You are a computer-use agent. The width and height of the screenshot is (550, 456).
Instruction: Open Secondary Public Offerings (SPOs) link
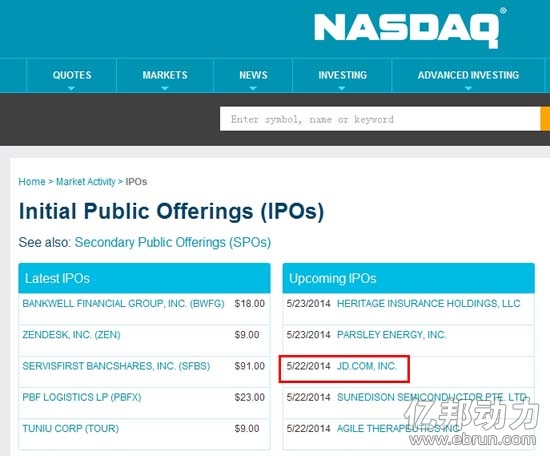point(173,242)
